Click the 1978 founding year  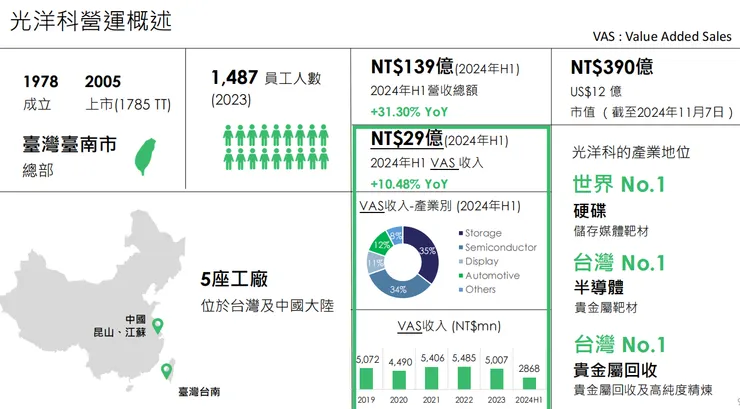[x=41, y=82]
